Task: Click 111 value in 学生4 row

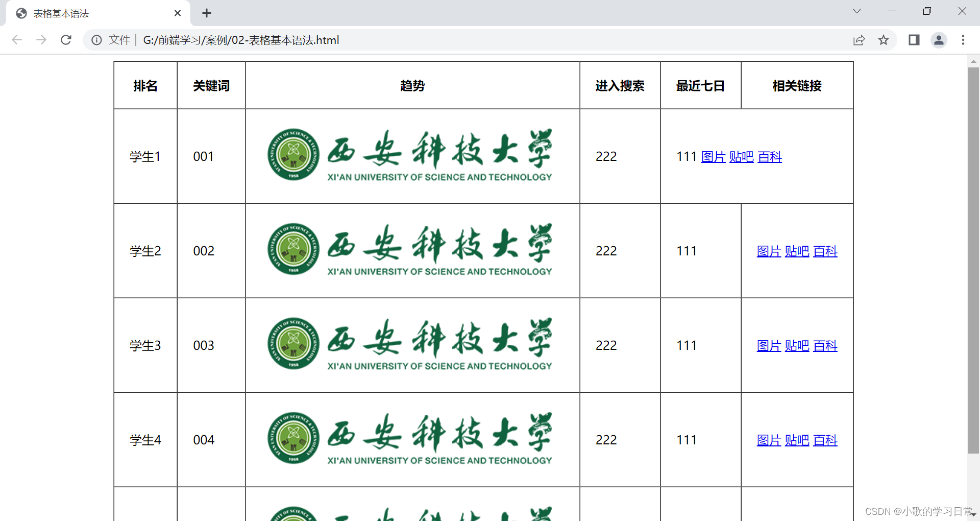Action: pos(687,440)
